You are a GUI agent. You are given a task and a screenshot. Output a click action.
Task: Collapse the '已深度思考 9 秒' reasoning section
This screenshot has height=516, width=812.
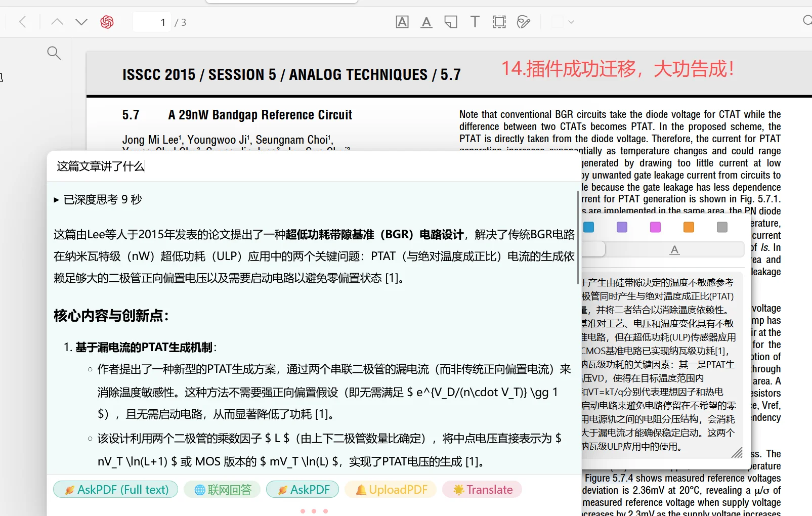(57, 199)
